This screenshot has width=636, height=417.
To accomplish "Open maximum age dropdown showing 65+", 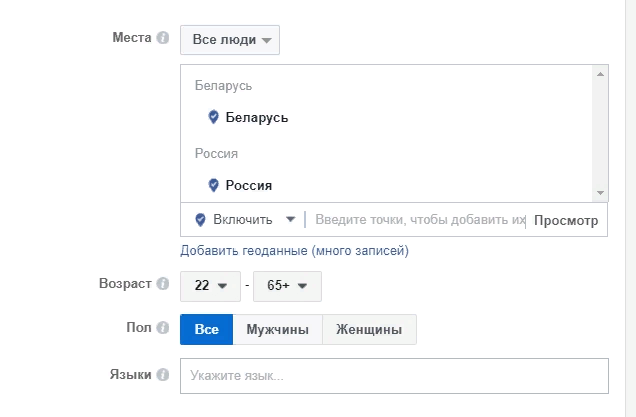I will point(287,286).
